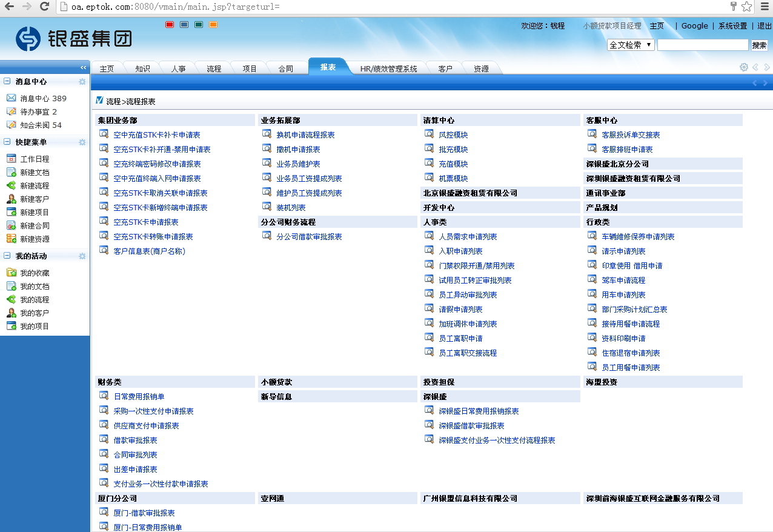Click the 退出 logout link

click(765, 26)
